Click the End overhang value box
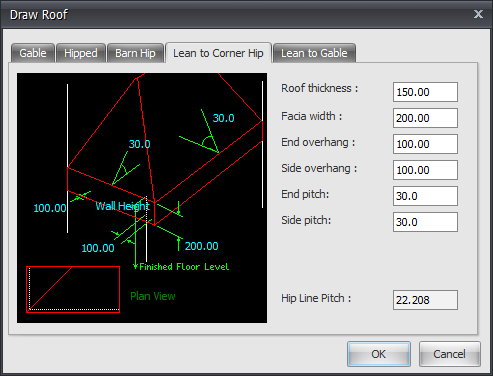Viewport: 493px width, 376px height. tap(425, 144)
